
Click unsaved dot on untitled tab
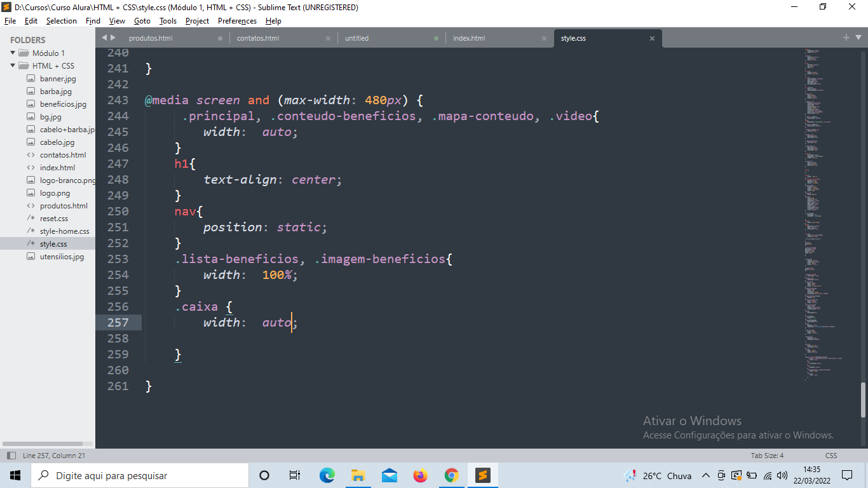coord(437,38)
